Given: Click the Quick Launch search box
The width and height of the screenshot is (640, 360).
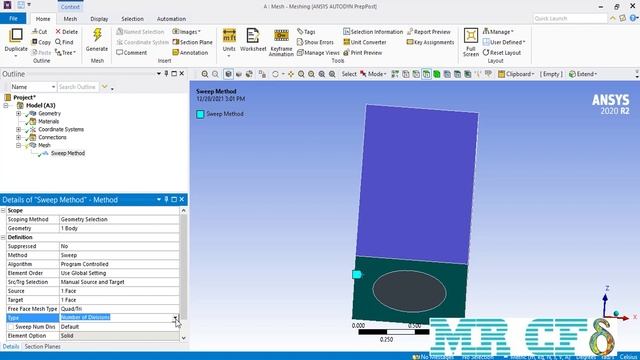Looking at the screenshot, I should [570, 18].
